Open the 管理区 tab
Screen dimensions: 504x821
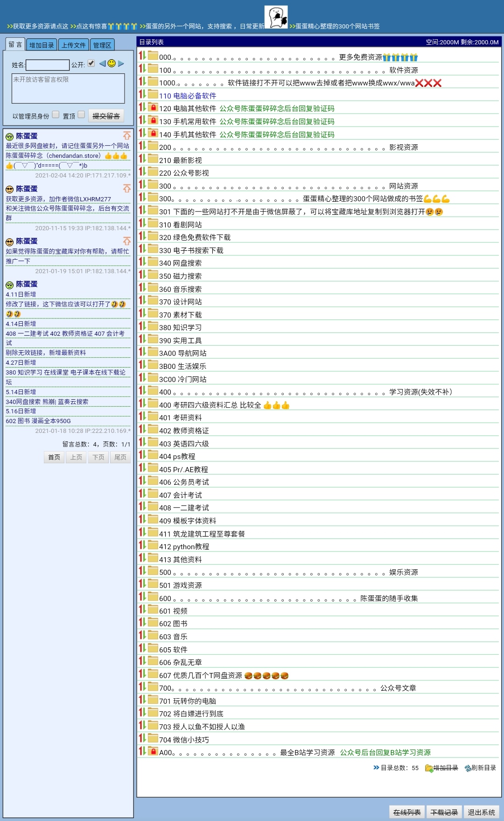click(x=102, y=45)
